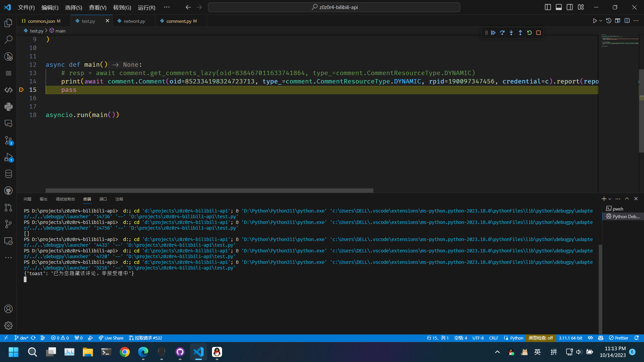Image resolution: width=644 pixels, height=362 pixels.
Task: Click the dev* git branch indicator
Action: (x=21, y=338)
